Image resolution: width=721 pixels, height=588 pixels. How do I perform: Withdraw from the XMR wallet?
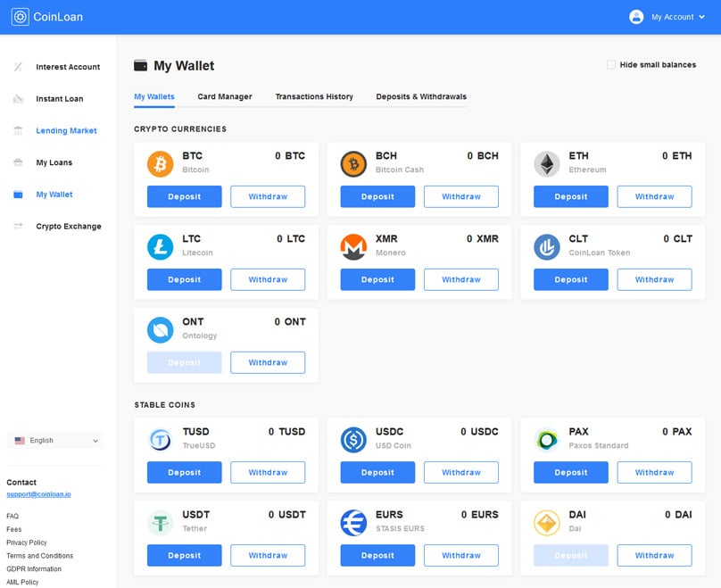click(461, 279)
